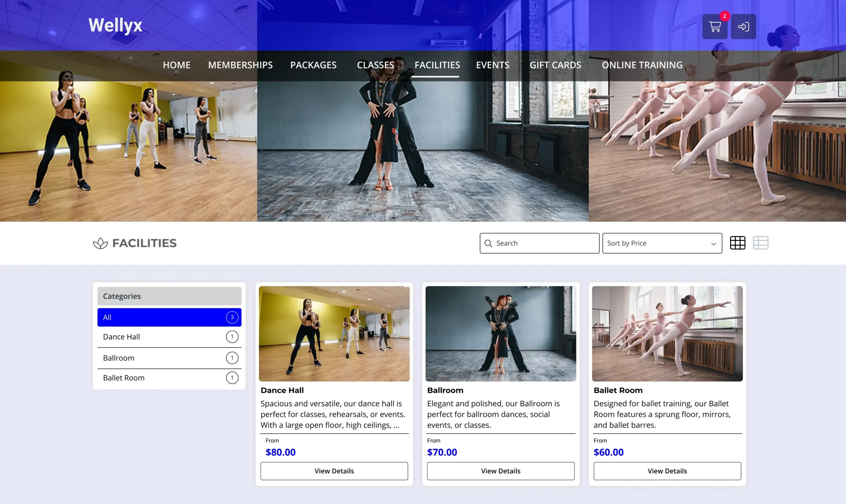Filter by Ballet Room category

[169, 378]
